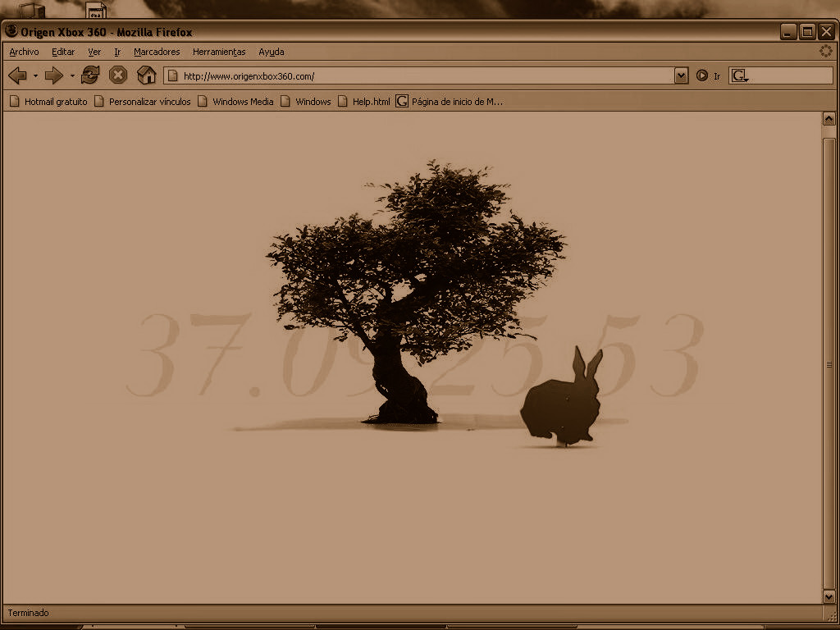Open Forward button history dropdown arrow
Screen dimensions: 840x630
point(72,76)
